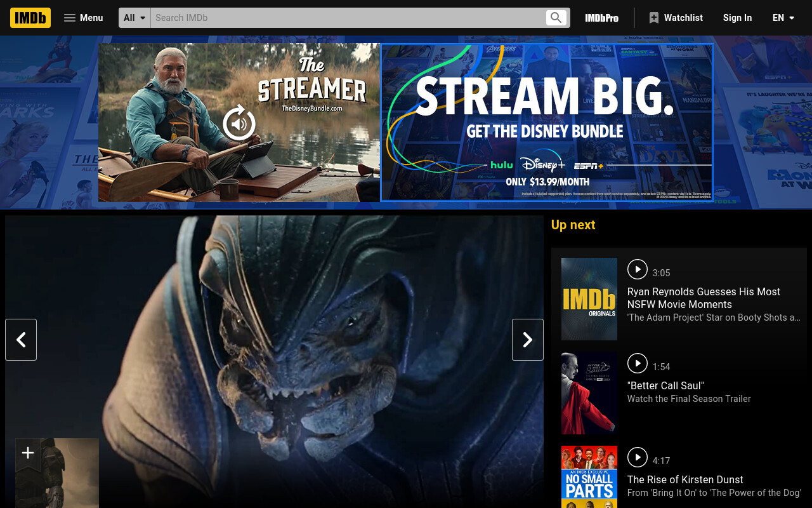Click 'Watch the Final Season Trailer' text

689,399
